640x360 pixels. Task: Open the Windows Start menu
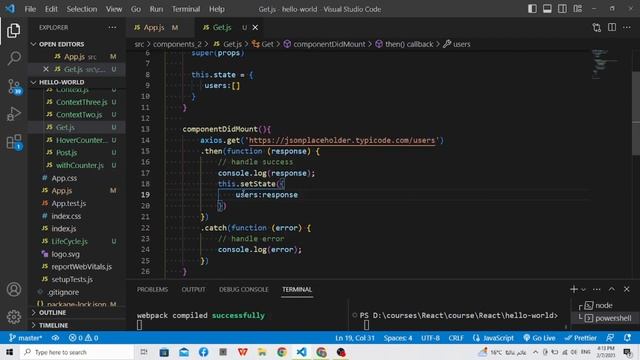[x=9, y=352]
